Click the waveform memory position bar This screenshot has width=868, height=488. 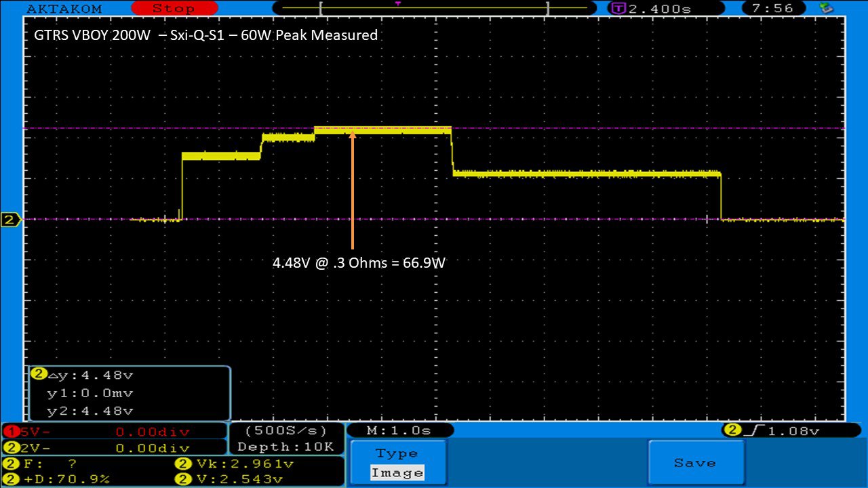pyautogui.click(x=434, y=9)
